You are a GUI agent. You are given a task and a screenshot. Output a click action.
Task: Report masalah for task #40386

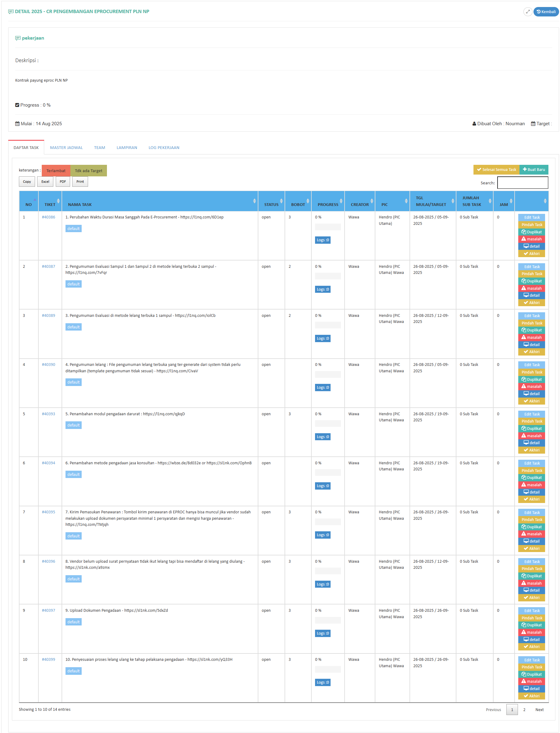tap(532, 239)
